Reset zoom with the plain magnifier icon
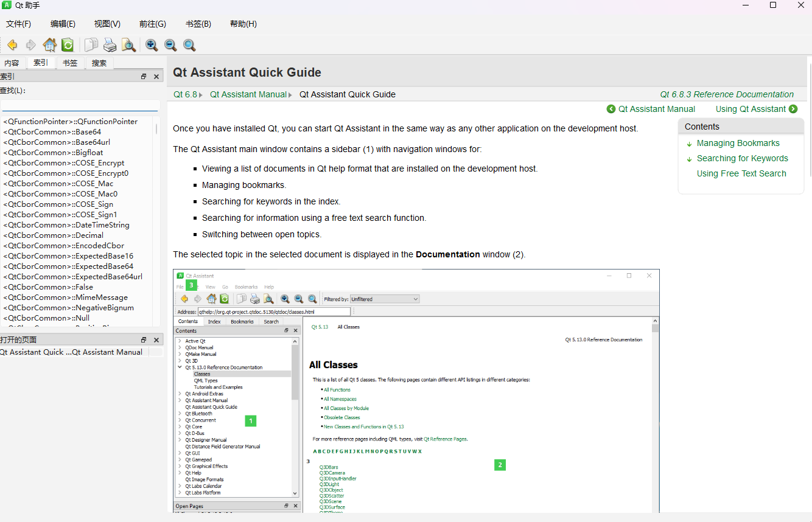This screenshot has height=522, width=812. pyautogui.click(x=189, y=45)
